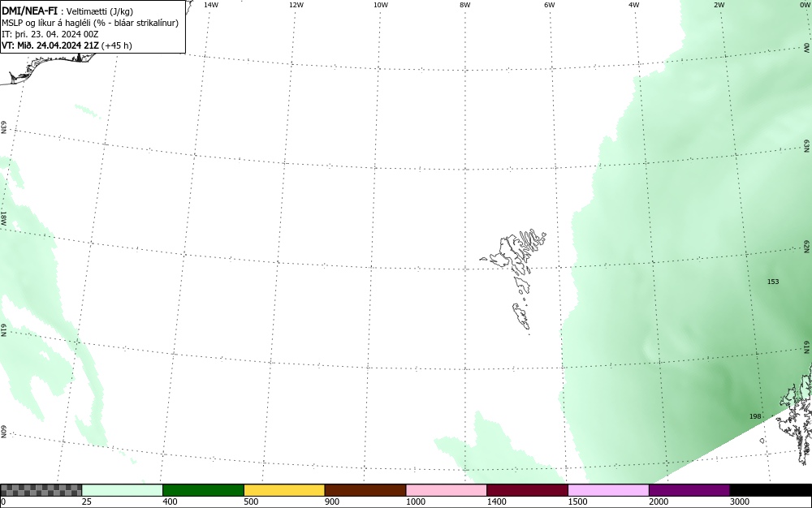Click the 'VT: Mið. 24.04.2024 21Z' text
The width and height of the screenshot is (812, 508).
pyautogui.click(x=50, y=45)
